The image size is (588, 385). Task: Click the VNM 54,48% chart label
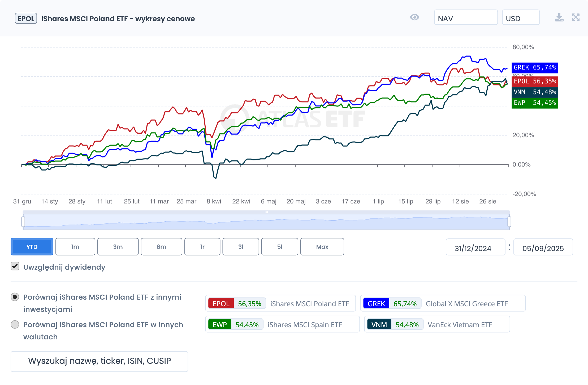point(534,92)
